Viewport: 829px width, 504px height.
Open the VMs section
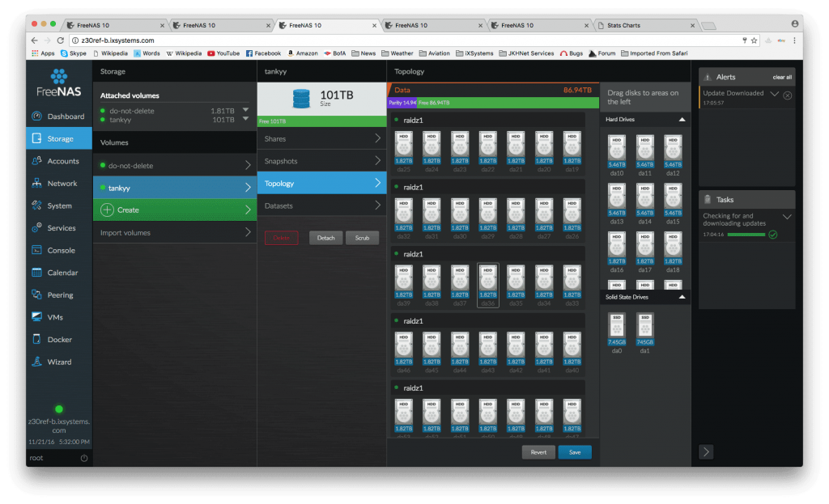58,317
